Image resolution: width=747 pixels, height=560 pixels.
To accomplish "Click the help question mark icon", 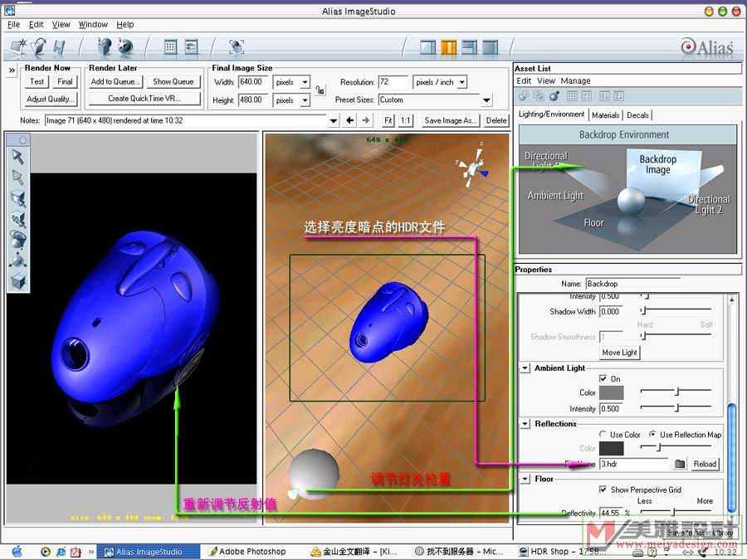I will pyautogui.click(x=105, y=46).
